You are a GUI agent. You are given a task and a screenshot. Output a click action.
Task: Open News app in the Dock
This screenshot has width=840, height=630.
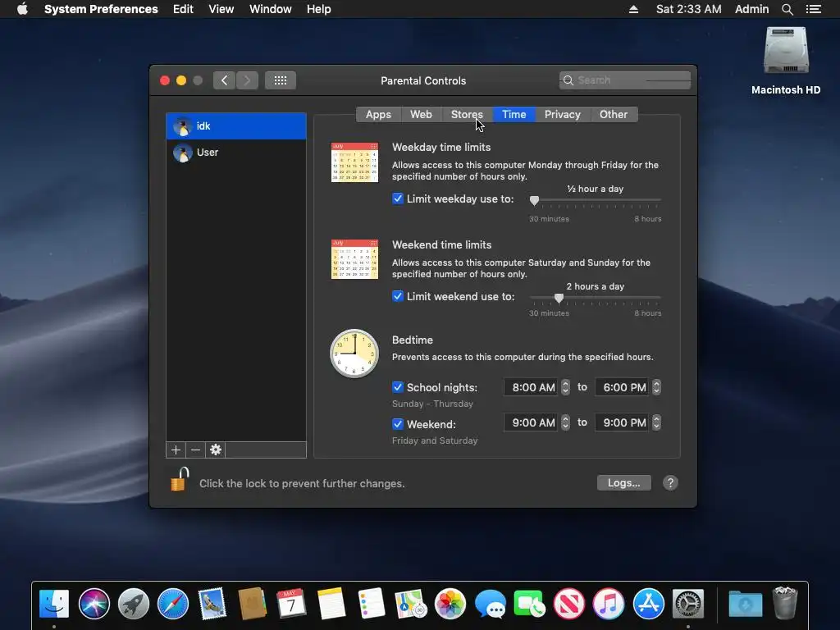[569, 604]
